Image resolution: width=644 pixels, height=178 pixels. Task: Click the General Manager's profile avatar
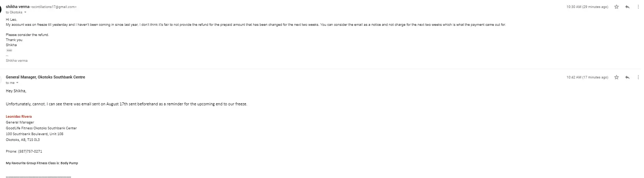point(1,79)
